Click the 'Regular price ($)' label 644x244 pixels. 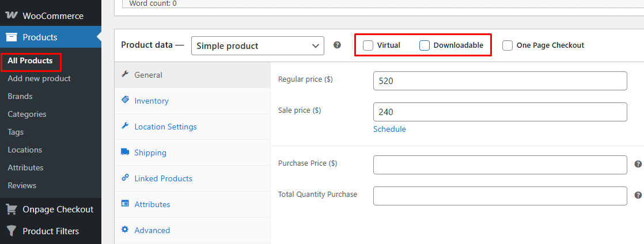305,79
